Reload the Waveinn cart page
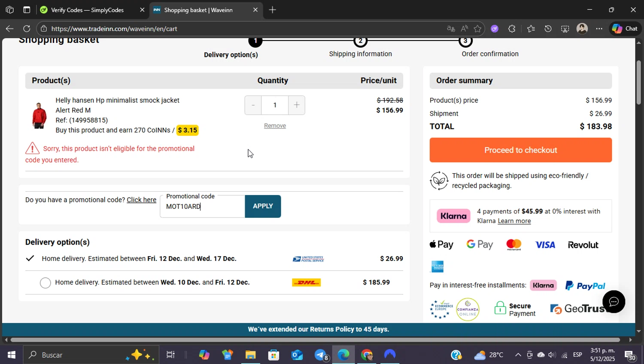This screenshot has height=364, width=644. [x=27, y=29]
